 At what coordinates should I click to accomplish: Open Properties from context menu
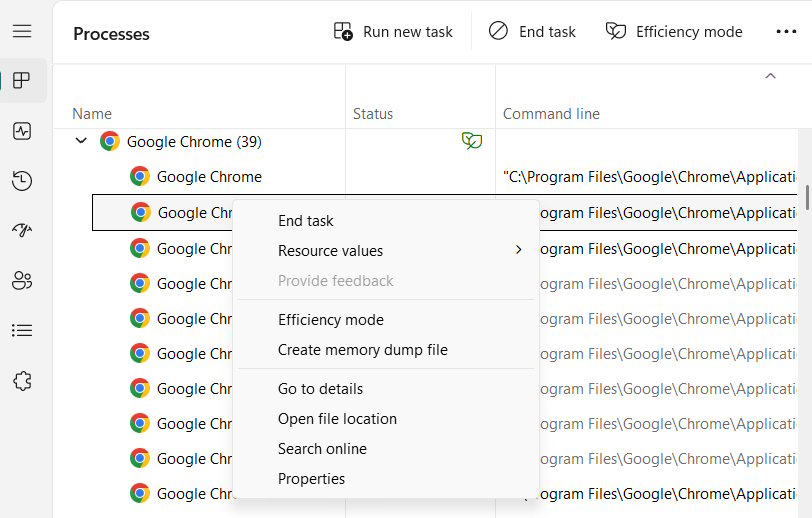click(311, 479)
